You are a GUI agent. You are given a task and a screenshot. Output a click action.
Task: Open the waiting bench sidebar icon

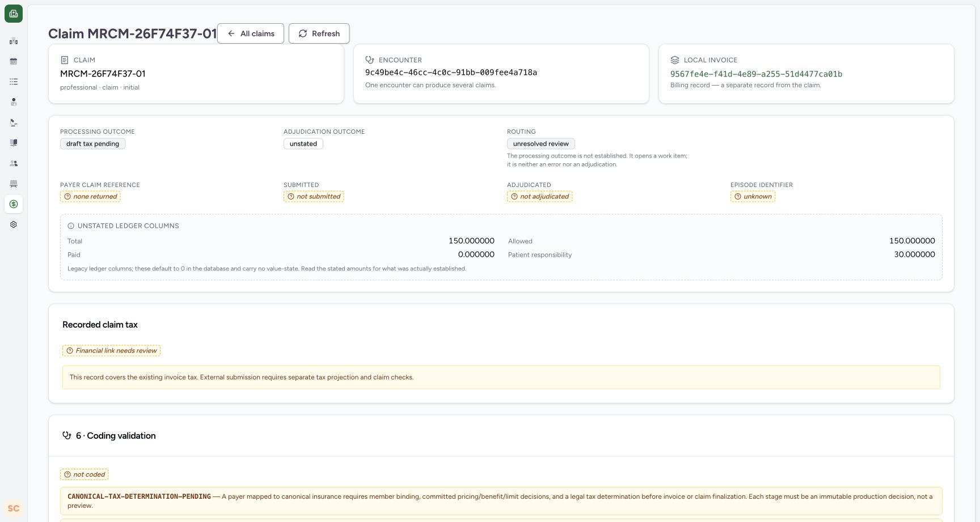coord(14,184)
